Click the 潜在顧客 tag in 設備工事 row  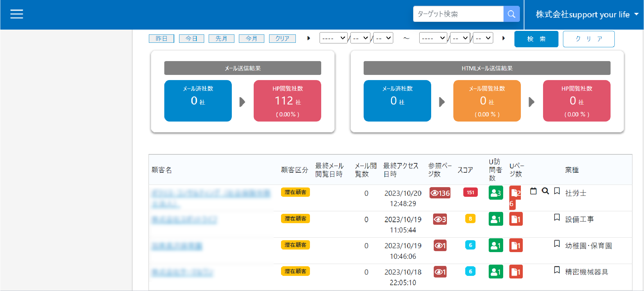coord(295,219)
